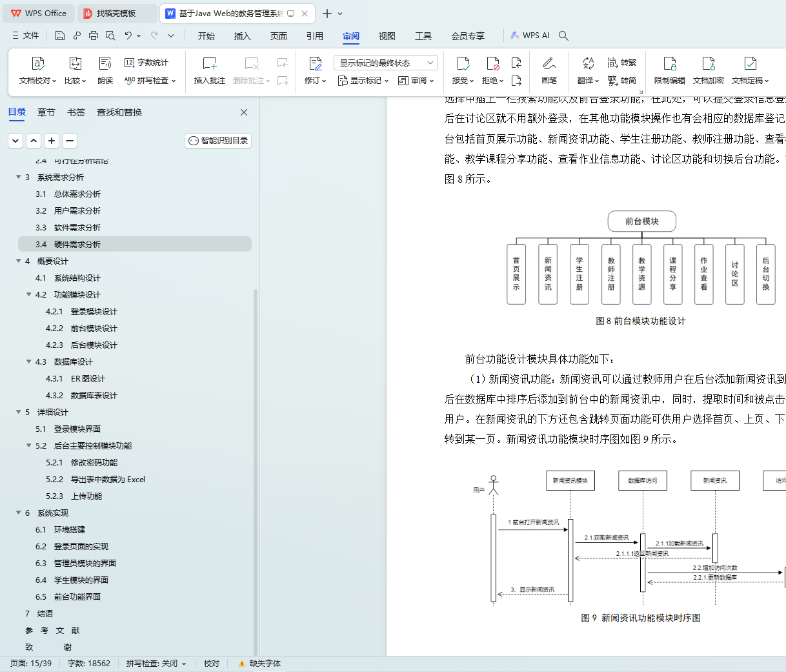The width and height of the screenshot is (786, 672).
Task: Click the 前台模块 box in the diagram
Action: tap(641, 221)
